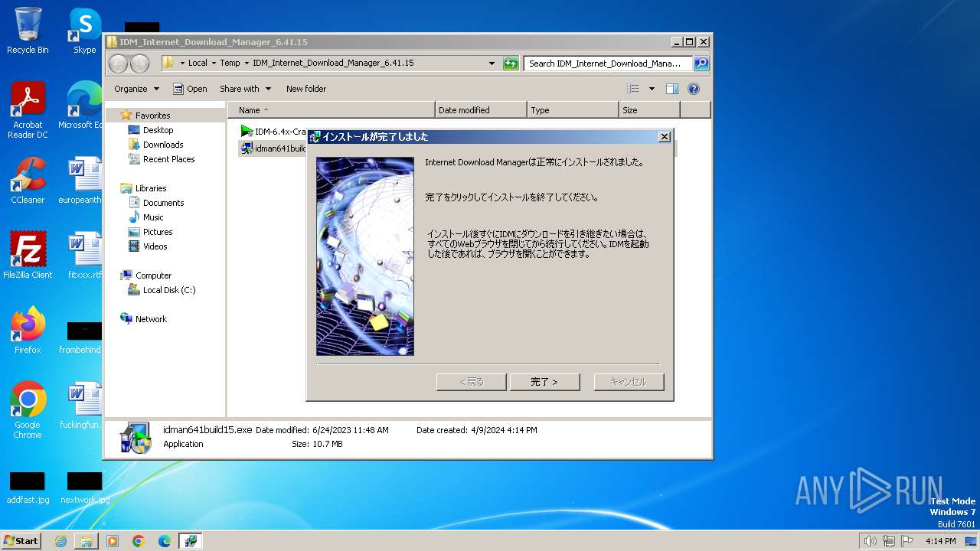Open Acrobat Reader DC desktop shortcut
The width and height of the screenshot is (980, 551).
tap(28, 110)
